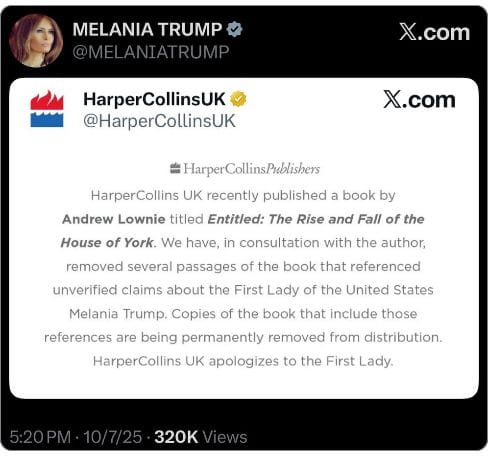Screen dimensions: 491x457
Task: Click the X.com logo inside the quoted card
Action: pos(419,100)
